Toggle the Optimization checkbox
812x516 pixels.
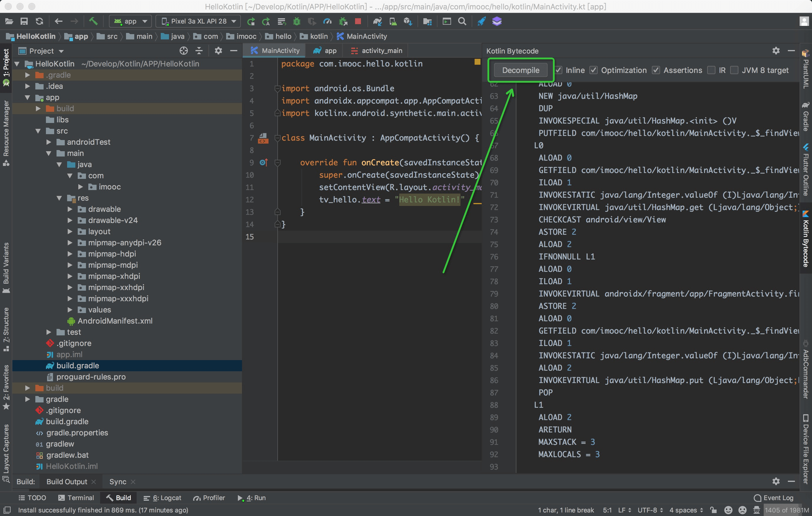[x=594, y=70]
